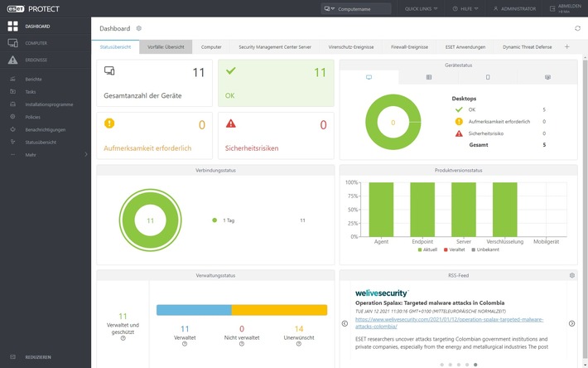This screenshot has height=368, width=588.
Task: Open the Dynamic Threat Defense tab
Action: click(528, 47)
